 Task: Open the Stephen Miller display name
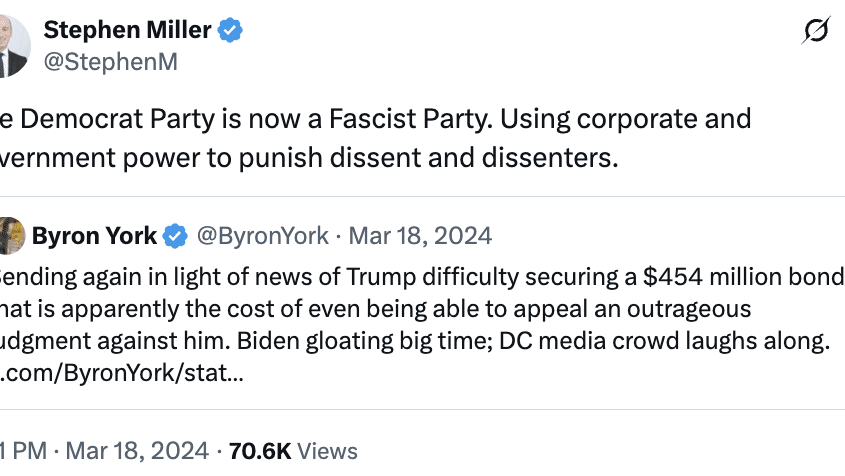(x=141, y=30)
